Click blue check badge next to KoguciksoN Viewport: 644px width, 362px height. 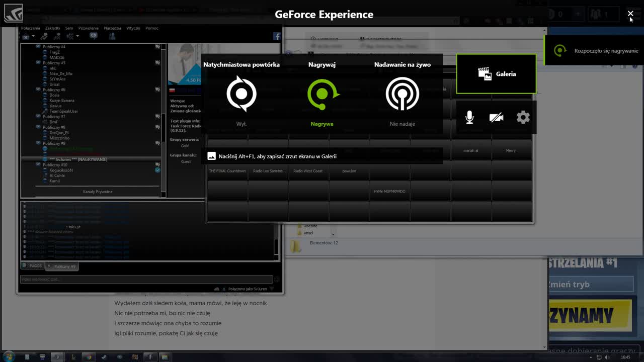[157, 170]
